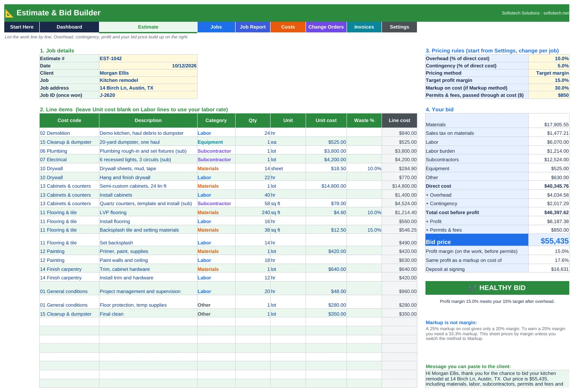The height and width of the screenshot is (392, 574).
Task: Click the 15.0% waste cell for Backsplash tile
Action: (364, 230)
